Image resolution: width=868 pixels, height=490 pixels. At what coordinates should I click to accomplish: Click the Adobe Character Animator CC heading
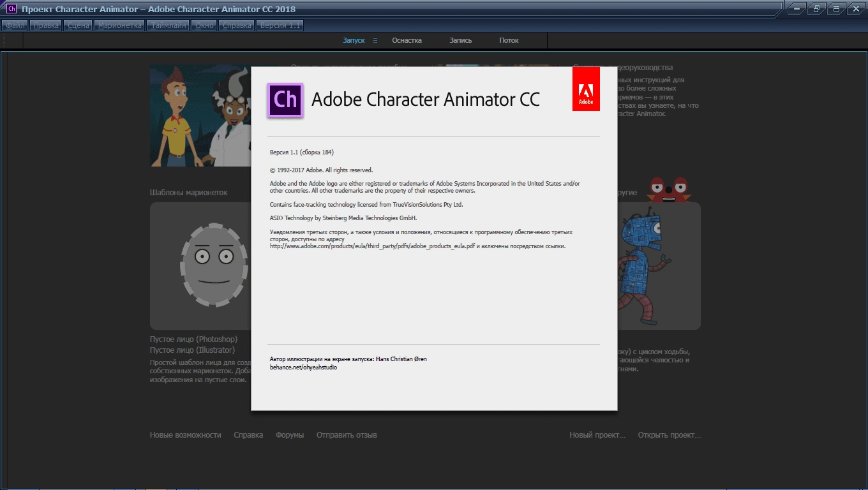pos(426,100)
